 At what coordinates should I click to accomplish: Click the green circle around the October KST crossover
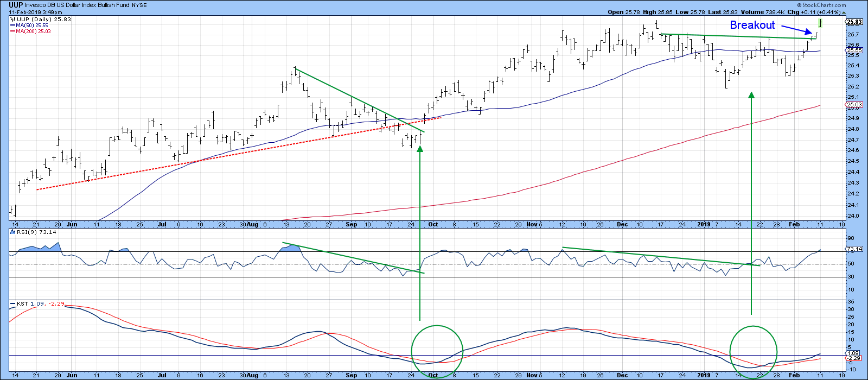pos(437,351)
